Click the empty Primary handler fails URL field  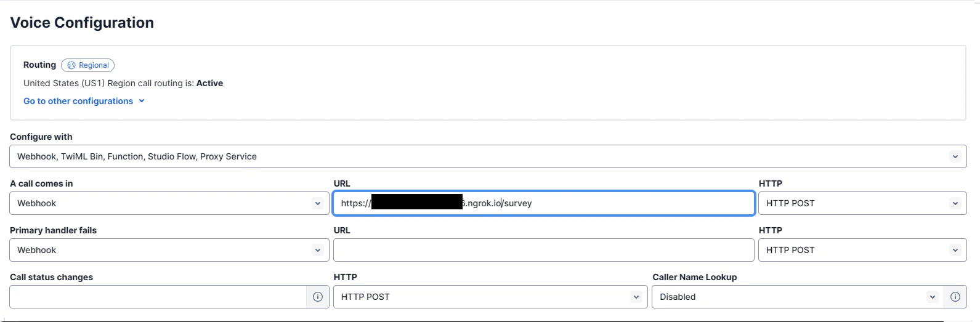point(544,250)
